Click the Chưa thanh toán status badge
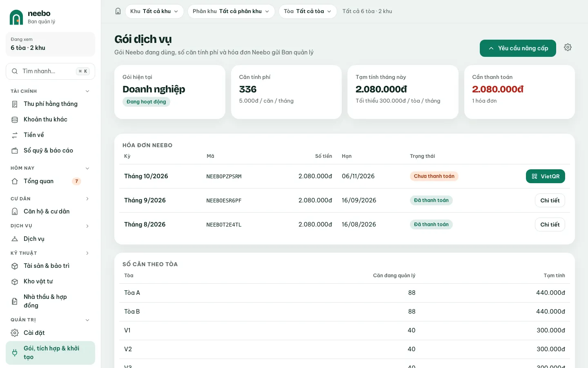Image resolution: width=588 pixels, height=368 pixels. [x=434, y=176]
